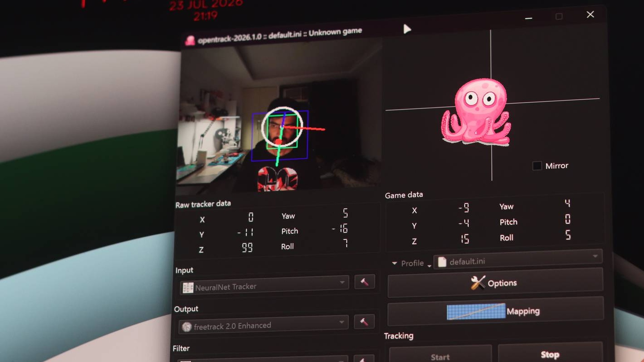Open Output protocol settings hammer icon
644x362 pixels.
(364, 322)
